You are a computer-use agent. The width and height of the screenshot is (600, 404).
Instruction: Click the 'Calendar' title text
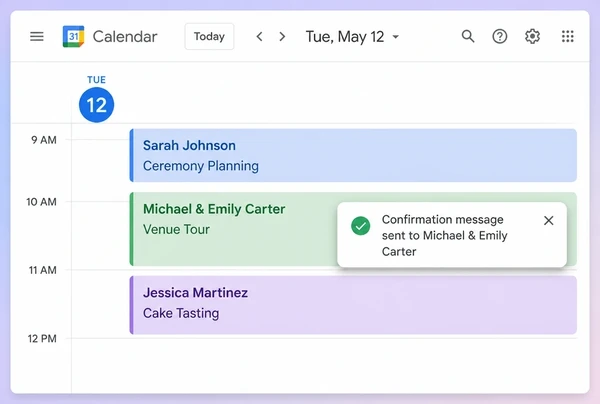point(125,37)
